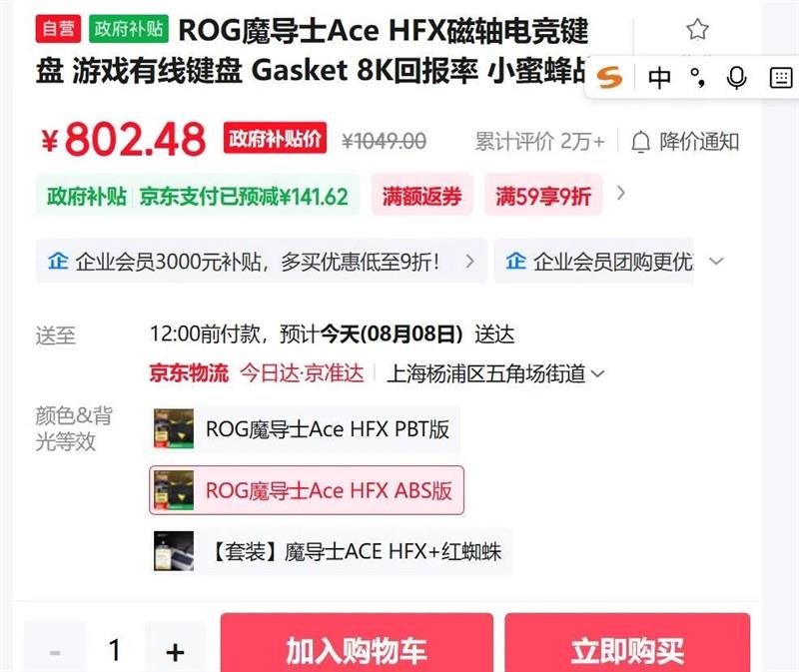Toggle the punctuation mode icon
This screenshot has height=672, width=799.
[x=698, y=77]
